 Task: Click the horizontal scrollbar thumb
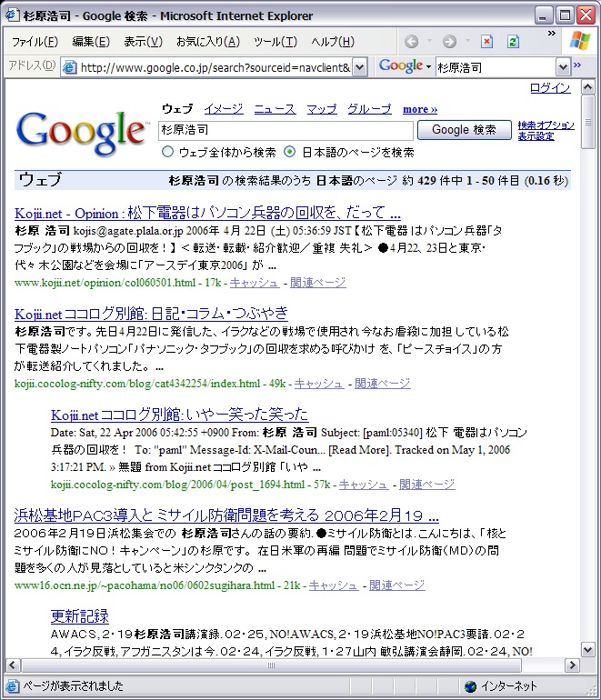(x=271, y=665)
